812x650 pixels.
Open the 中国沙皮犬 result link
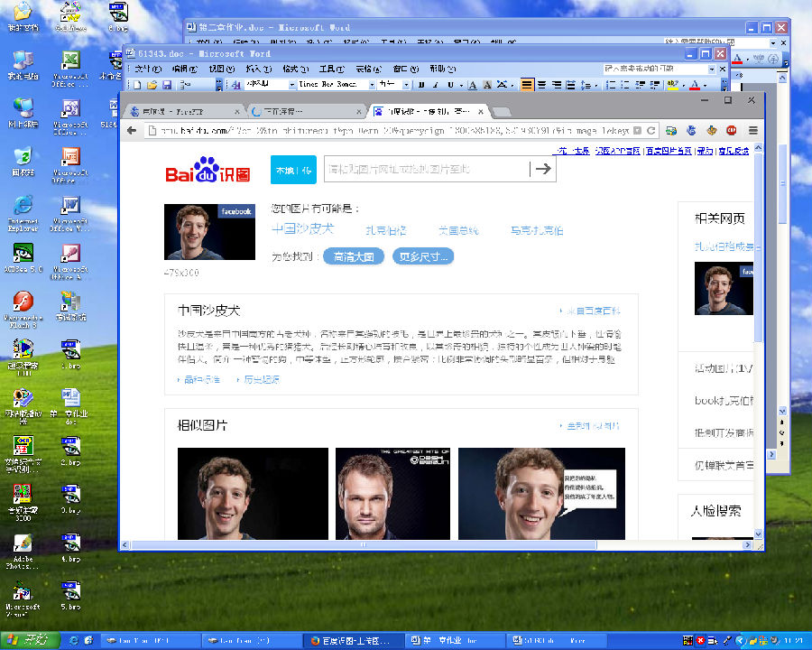303,228
